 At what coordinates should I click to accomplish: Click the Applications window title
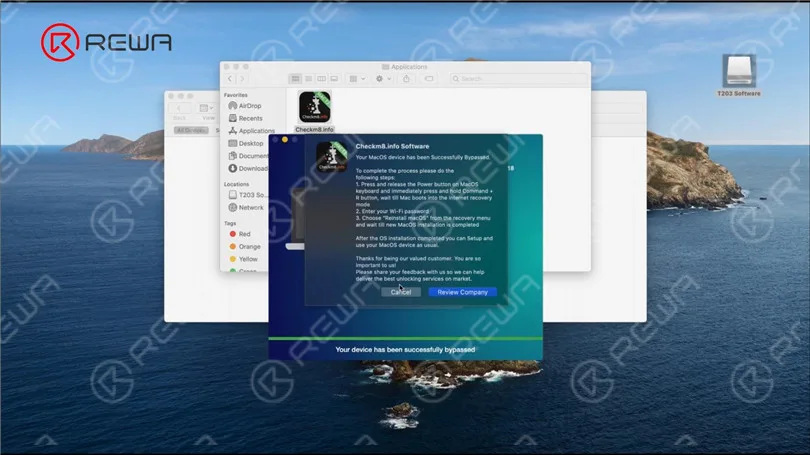pyautogui.click(x=409, y=67)
